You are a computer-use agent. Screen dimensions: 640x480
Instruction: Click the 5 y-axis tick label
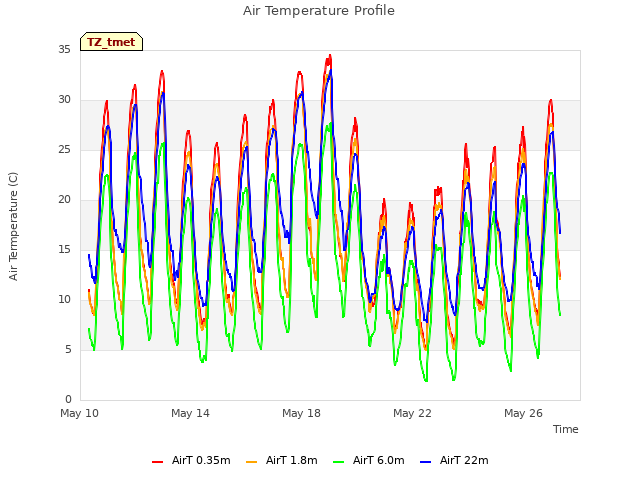[x=68, y=350]
